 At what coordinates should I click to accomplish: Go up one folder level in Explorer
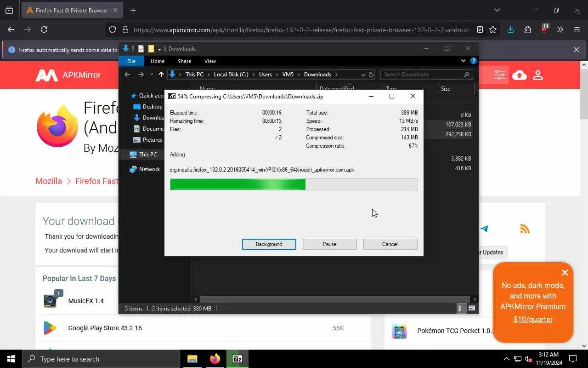(161, 75)
